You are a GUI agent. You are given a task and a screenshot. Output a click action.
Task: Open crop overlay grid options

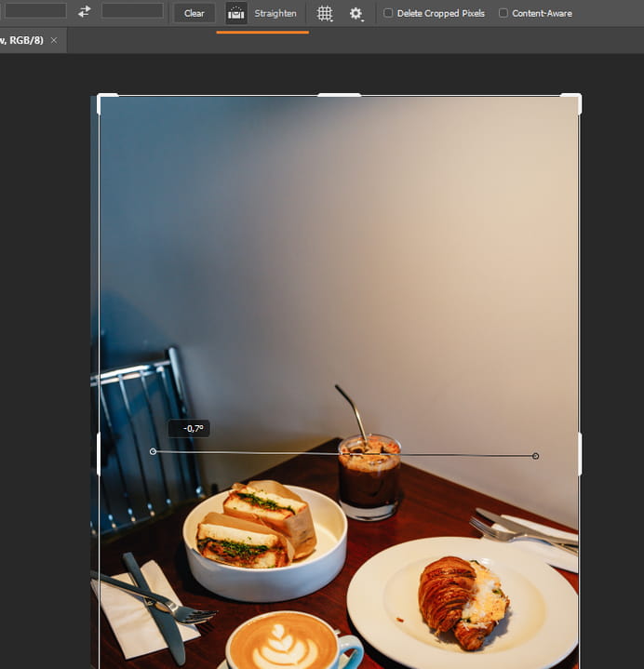pyautogui.click(x=325, y=14)
